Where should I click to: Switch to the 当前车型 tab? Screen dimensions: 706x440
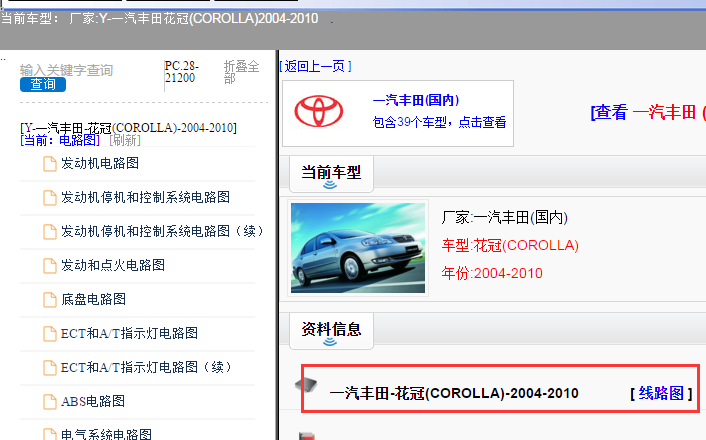pos(331,172)
